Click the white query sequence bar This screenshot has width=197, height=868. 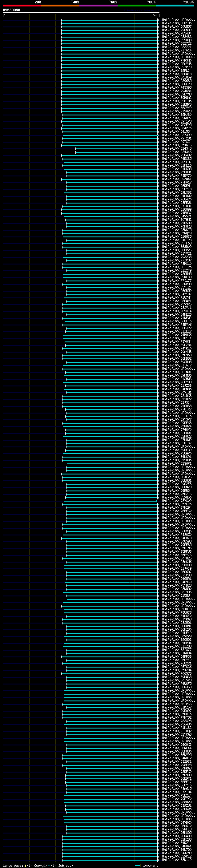tap(81, 13)
